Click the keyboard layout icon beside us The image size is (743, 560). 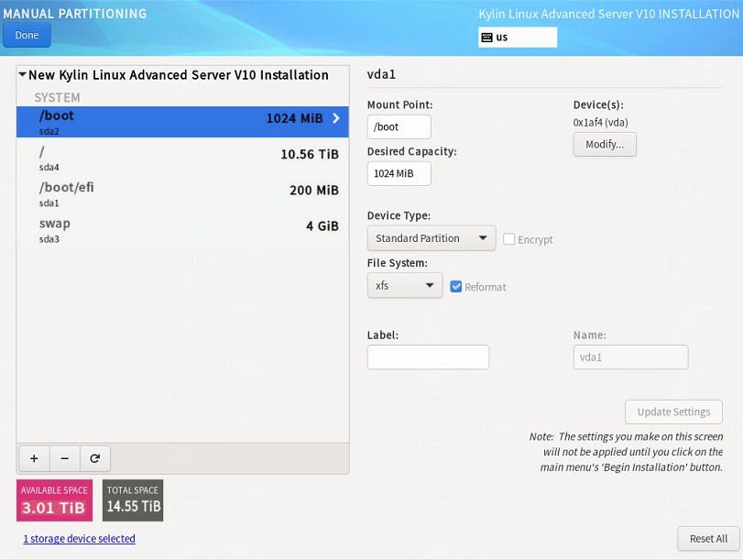(486, 38)
